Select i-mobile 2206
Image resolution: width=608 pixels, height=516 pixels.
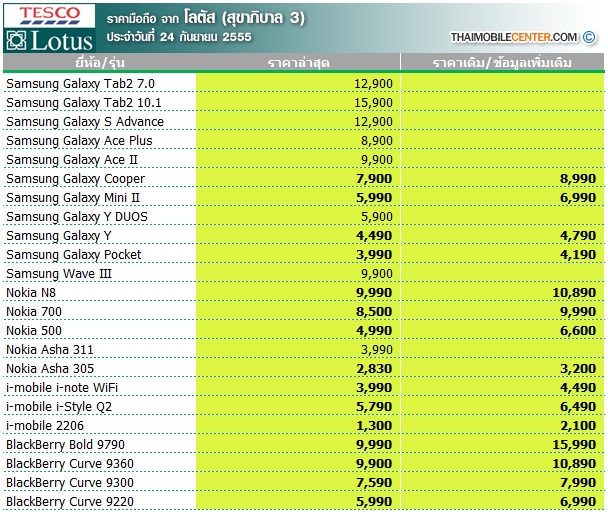(x=45, y=426)
